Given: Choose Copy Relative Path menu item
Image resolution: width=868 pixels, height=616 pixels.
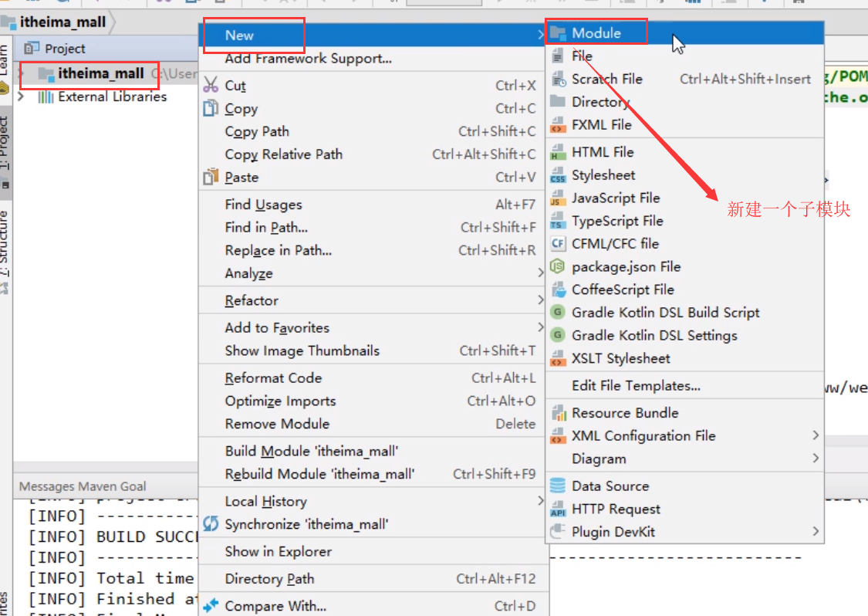Looking at the screenshot, I should point(373,154).
